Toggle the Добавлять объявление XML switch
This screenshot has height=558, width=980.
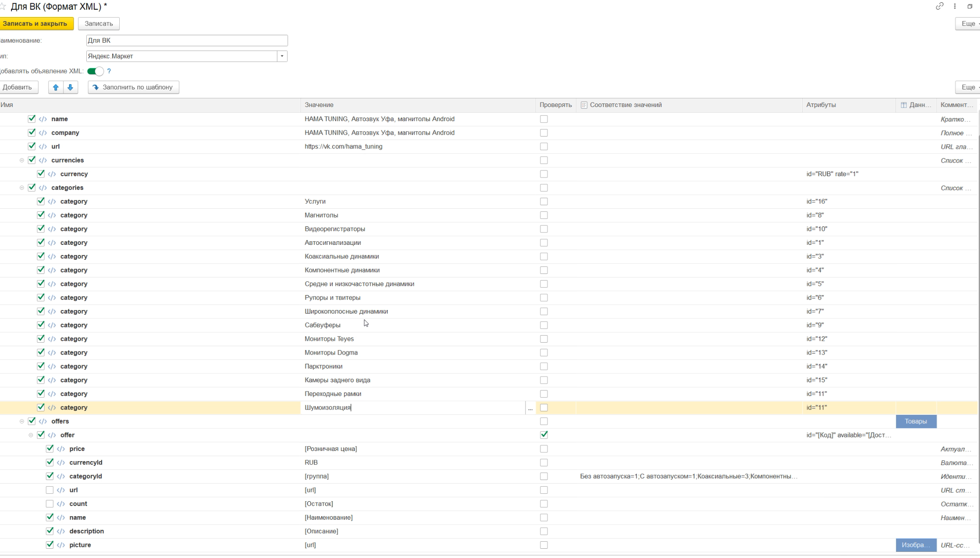point(95,71)
